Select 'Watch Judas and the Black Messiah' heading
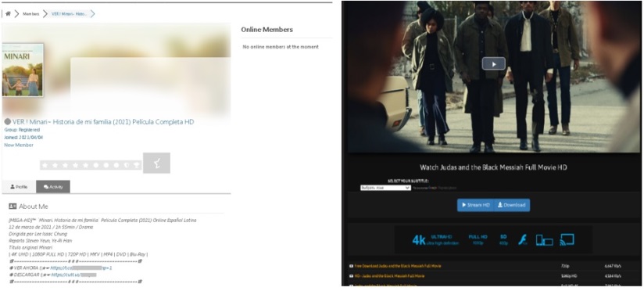The image size is (644, 291). (x=493, y=167)
